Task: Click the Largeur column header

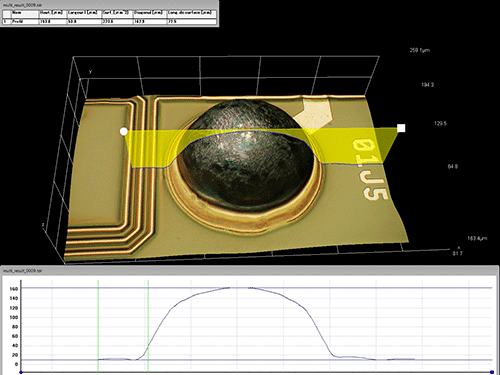Action: [84, 13]
